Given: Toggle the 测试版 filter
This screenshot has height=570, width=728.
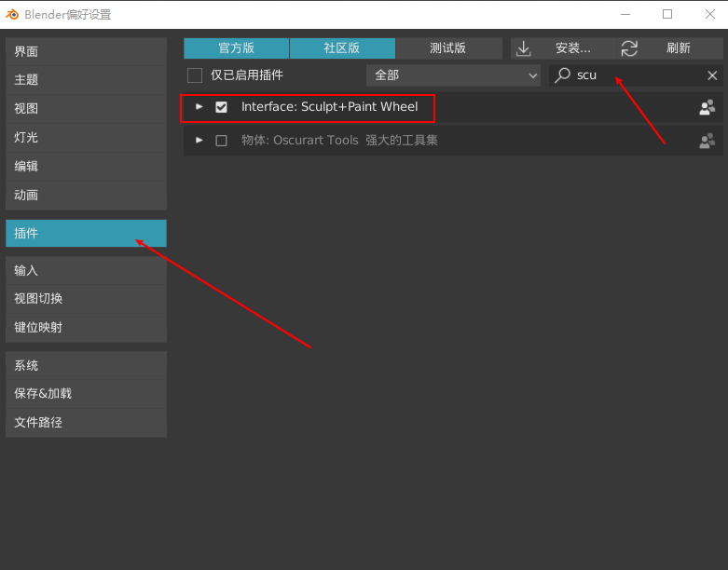Looking at the screenshot, I should 448,48.
